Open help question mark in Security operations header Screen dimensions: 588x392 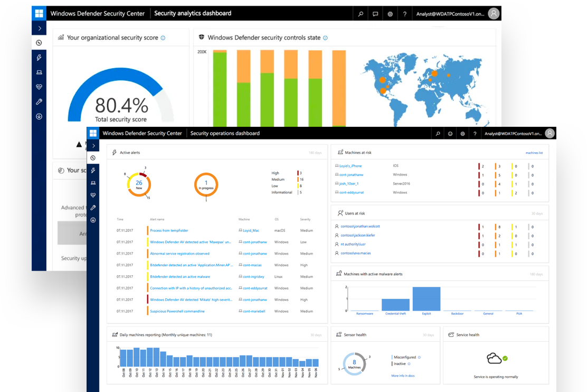pyautogui.click(x=475, y=134)
